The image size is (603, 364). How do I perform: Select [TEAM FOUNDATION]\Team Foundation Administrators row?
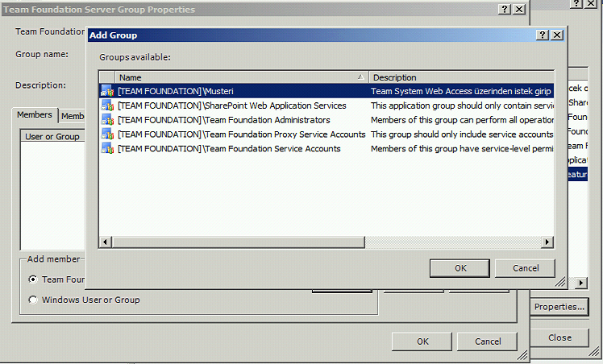coord(326,120)
